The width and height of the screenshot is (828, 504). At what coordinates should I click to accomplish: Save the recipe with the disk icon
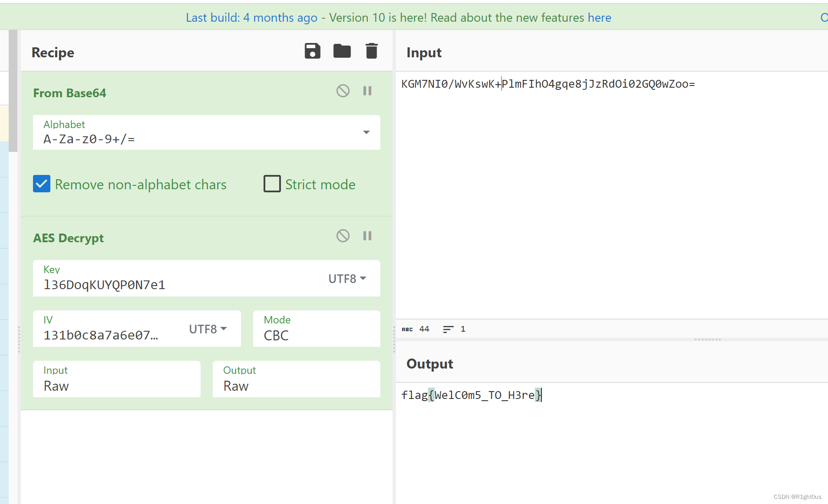(312, 51)
